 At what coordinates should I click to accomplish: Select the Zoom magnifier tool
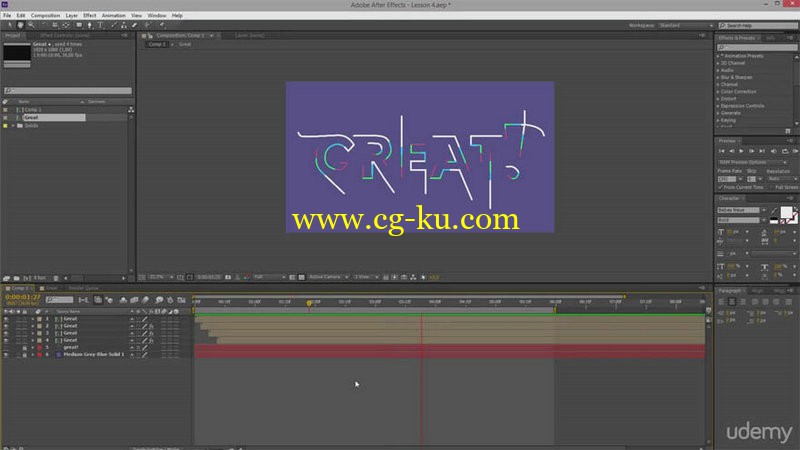(31, 25)
